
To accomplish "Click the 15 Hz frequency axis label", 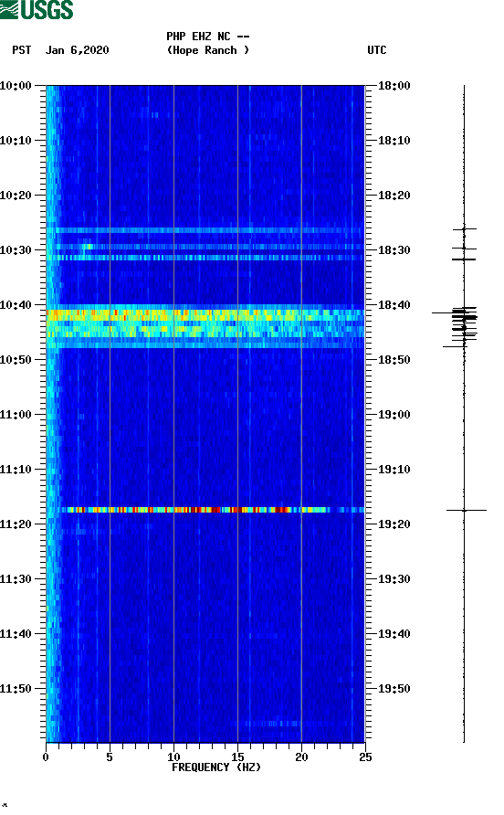I will (237, 757).
